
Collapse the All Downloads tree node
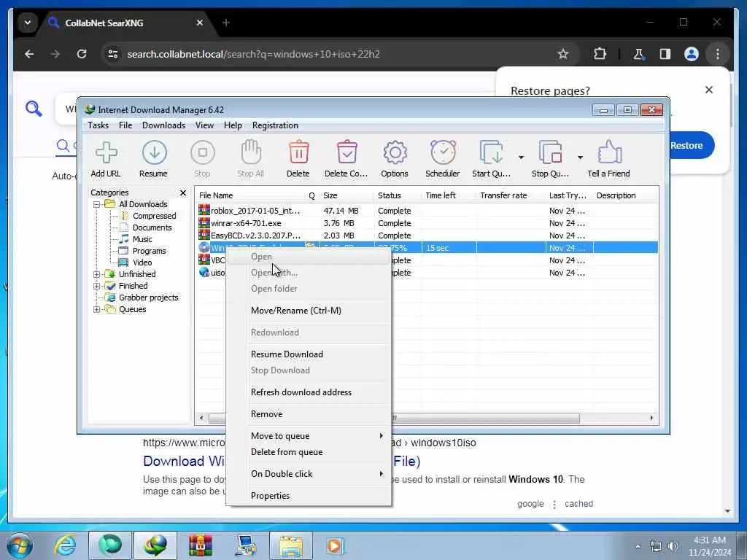click(97, 204)
